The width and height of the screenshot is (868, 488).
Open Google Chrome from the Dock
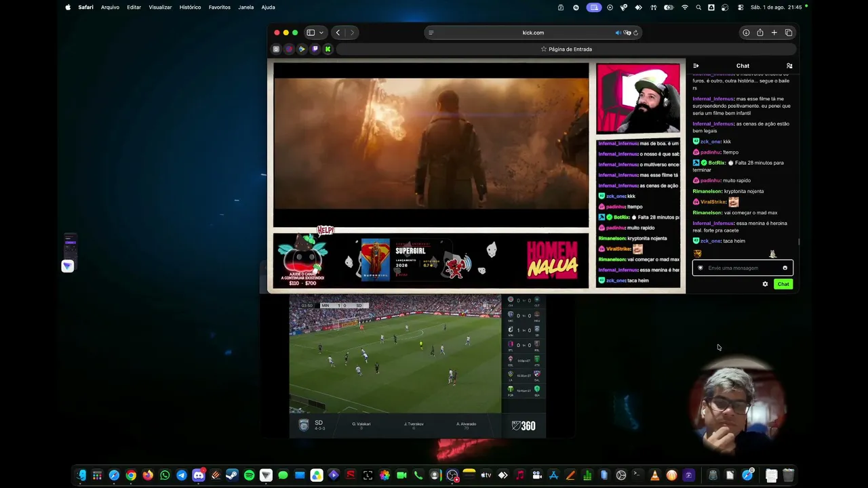(x=131, y=475)
